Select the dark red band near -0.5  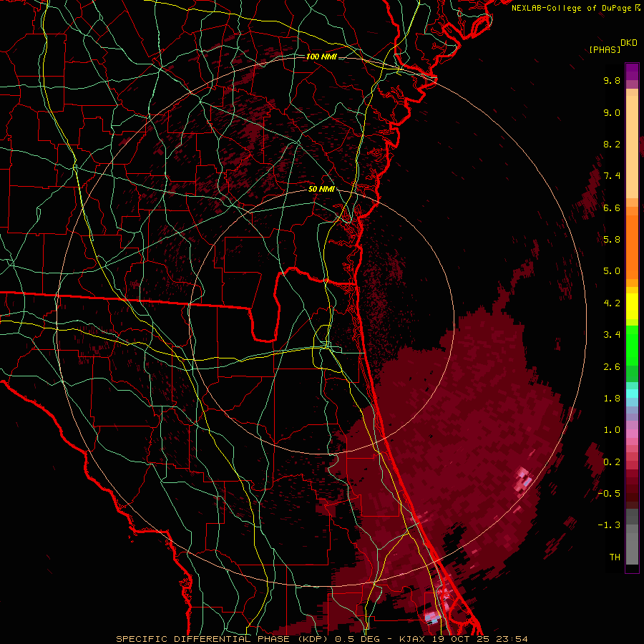coord(632,493)
